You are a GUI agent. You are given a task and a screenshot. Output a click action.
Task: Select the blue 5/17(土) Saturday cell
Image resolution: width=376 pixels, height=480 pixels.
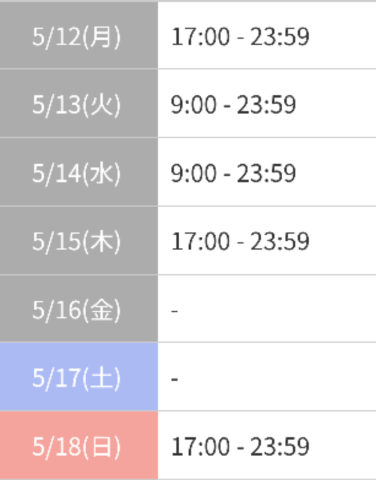click(x=79, y=377)
